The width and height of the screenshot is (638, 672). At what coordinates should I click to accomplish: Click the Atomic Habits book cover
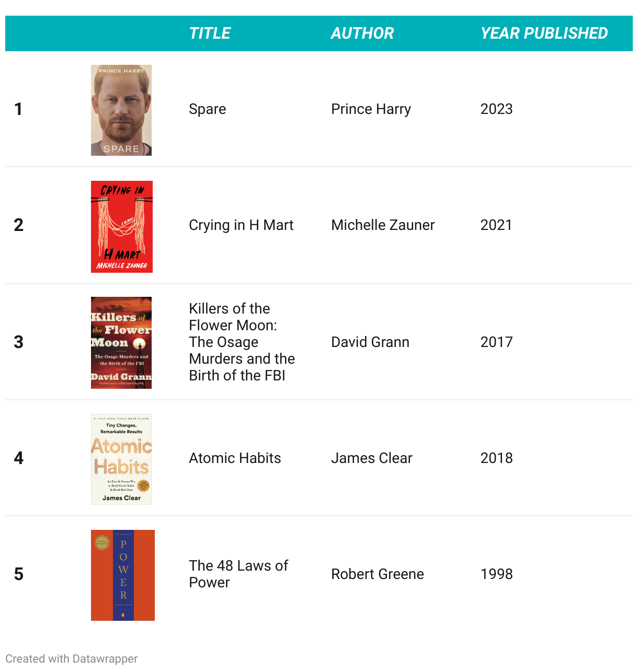(121, 459)
